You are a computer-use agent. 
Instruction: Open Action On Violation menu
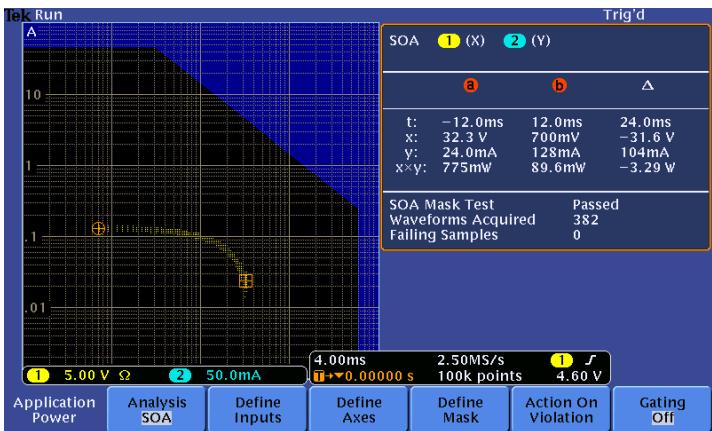pyautogui.click(x=561, y=409)
